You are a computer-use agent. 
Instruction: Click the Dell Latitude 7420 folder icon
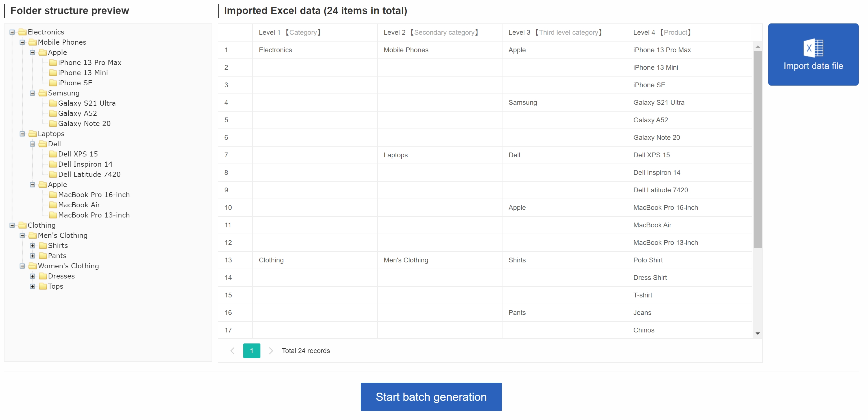tap(53, 174)
